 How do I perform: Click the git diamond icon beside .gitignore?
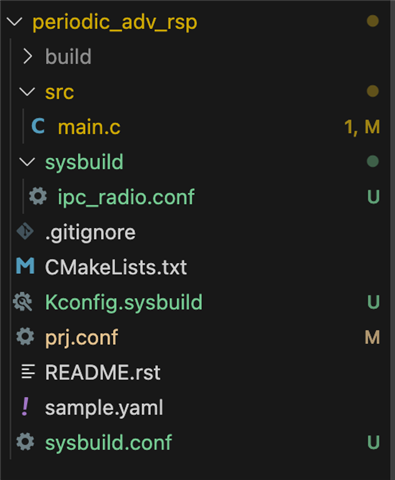pyautogui.click(x=25, y=232)
